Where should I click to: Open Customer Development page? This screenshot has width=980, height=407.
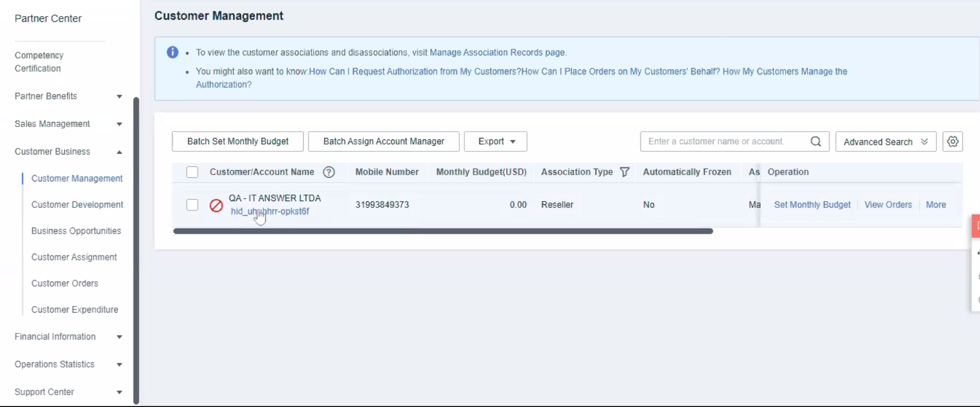77,205
